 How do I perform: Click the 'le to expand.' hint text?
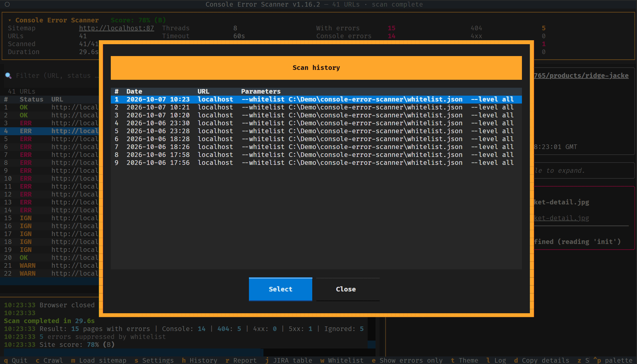click(560, 170)
